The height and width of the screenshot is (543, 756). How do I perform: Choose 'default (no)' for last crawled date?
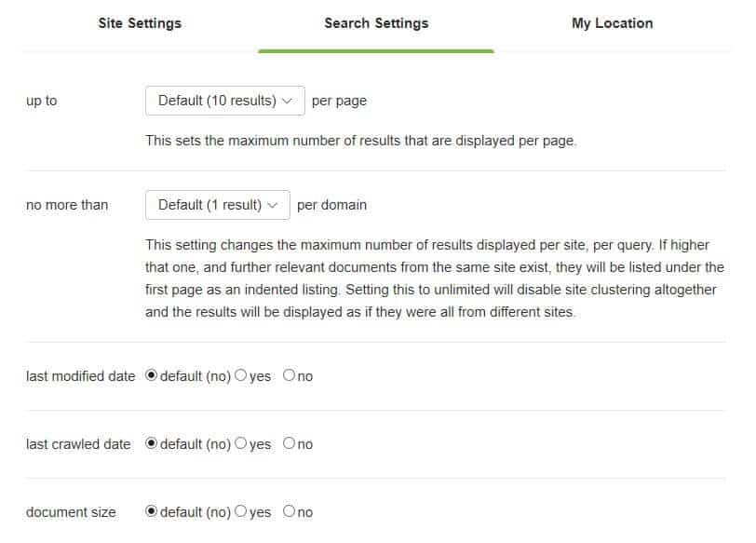click(x=153, y=444)
